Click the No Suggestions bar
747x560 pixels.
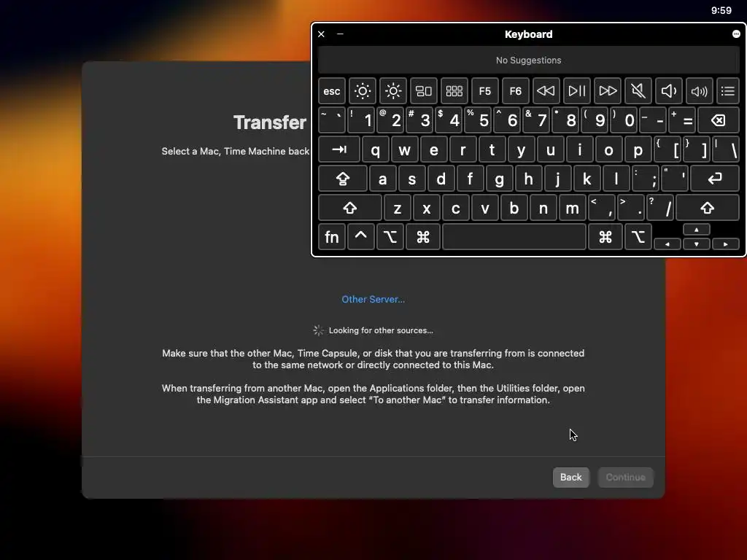pos(528,60)
